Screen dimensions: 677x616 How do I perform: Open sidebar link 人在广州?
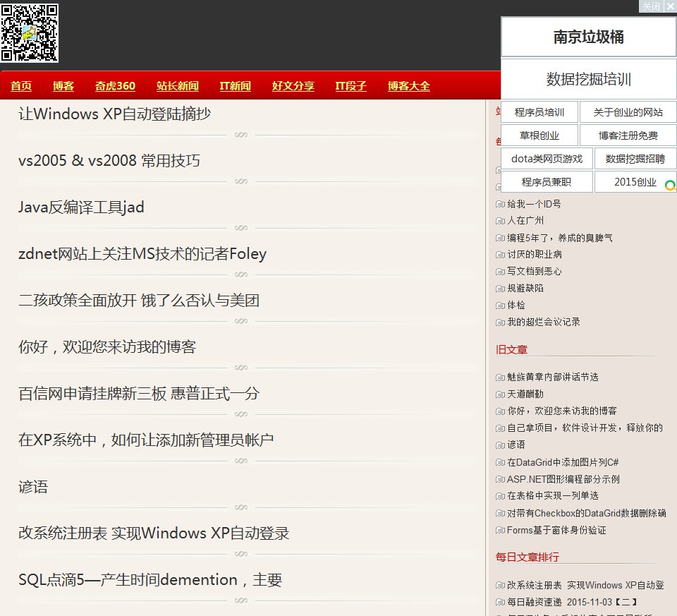(525, 221)
